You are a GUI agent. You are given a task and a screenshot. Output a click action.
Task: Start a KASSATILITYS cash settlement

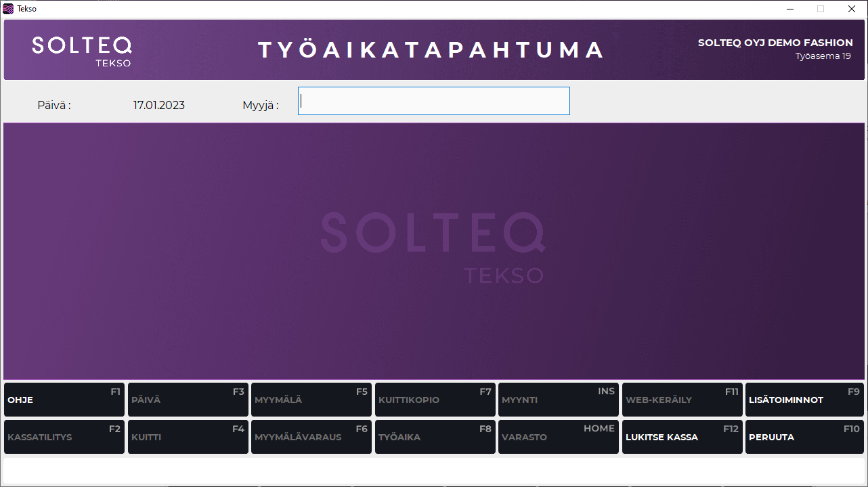point(64,437)
